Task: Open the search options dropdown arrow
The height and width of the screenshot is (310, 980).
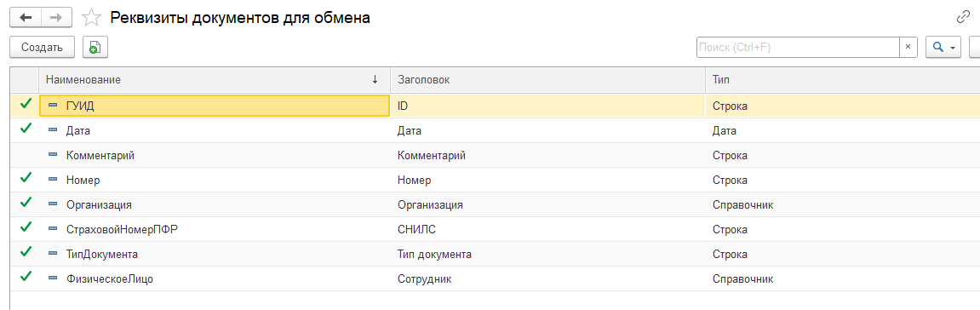Action: [x=953, y=48]
